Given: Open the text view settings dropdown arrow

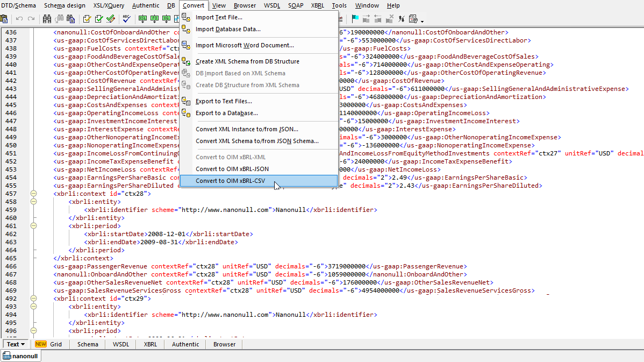Looking at the screenshot, I should 422,22.
